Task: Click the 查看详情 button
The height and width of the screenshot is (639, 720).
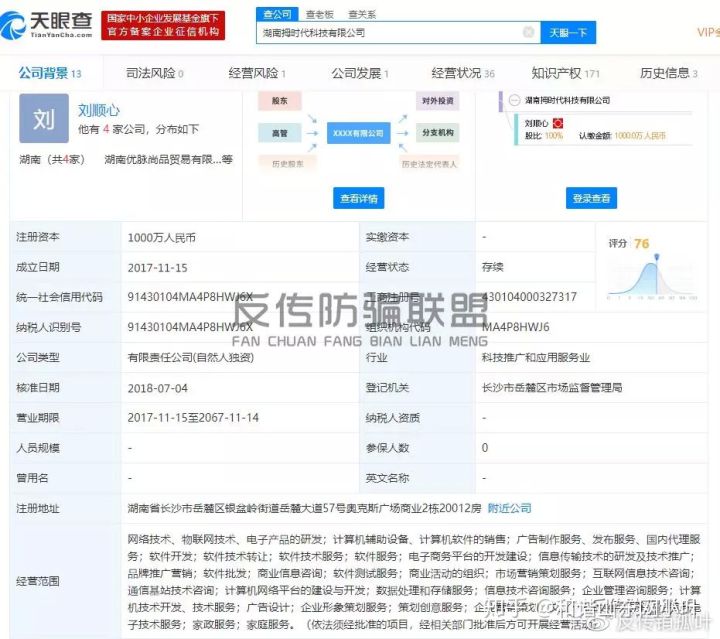Action: click(359, 198)
